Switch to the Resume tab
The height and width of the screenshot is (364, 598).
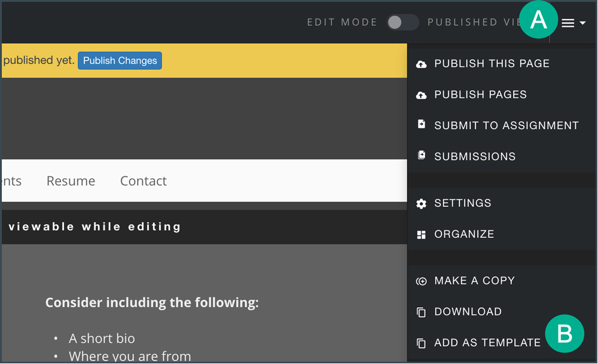pyautogui.click(x=71, y=181)
